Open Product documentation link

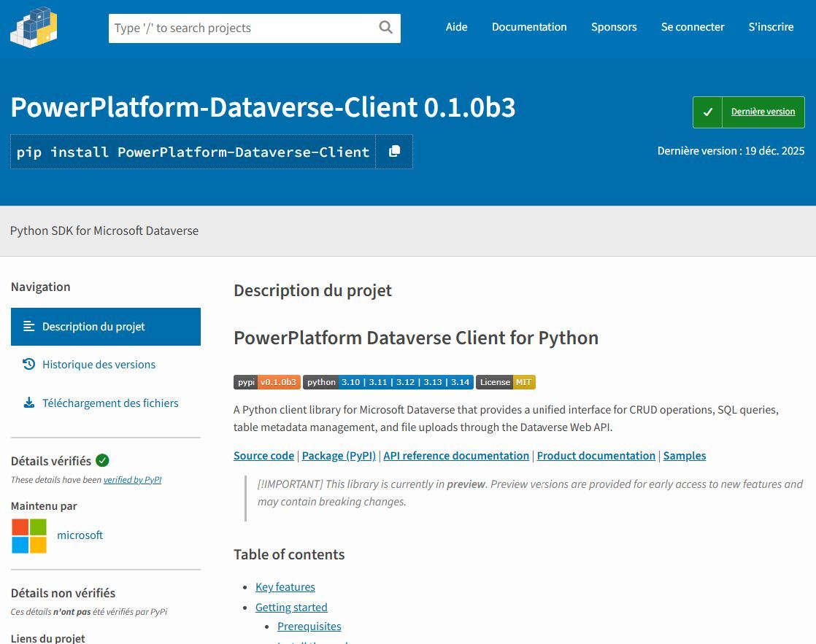[596, 456]
